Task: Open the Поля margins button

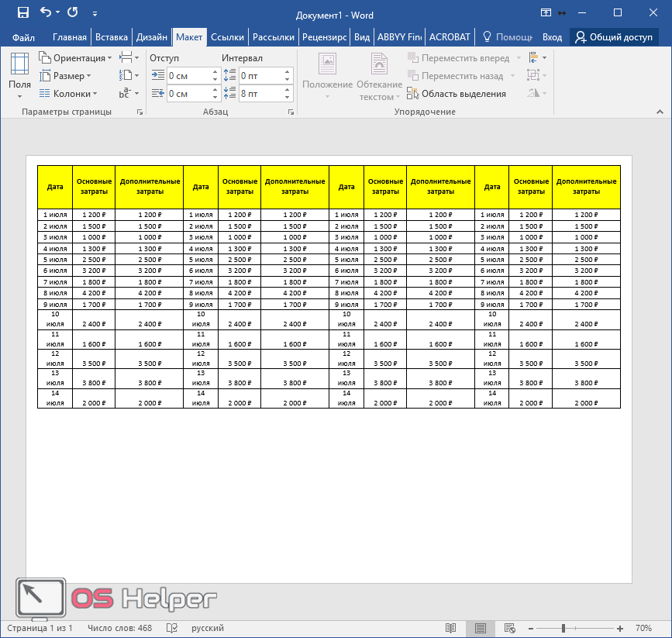Action: coord(20,76)
